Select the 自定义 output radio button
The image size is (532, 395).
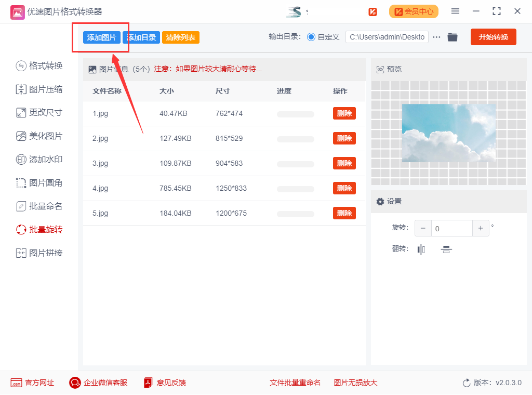[311, 37]
